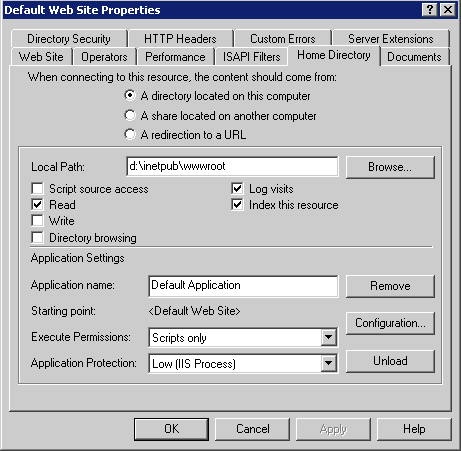Viewport: 461px width, 451px height.
Task: Disable Index this resource checkbox
Action: (237, 204)
